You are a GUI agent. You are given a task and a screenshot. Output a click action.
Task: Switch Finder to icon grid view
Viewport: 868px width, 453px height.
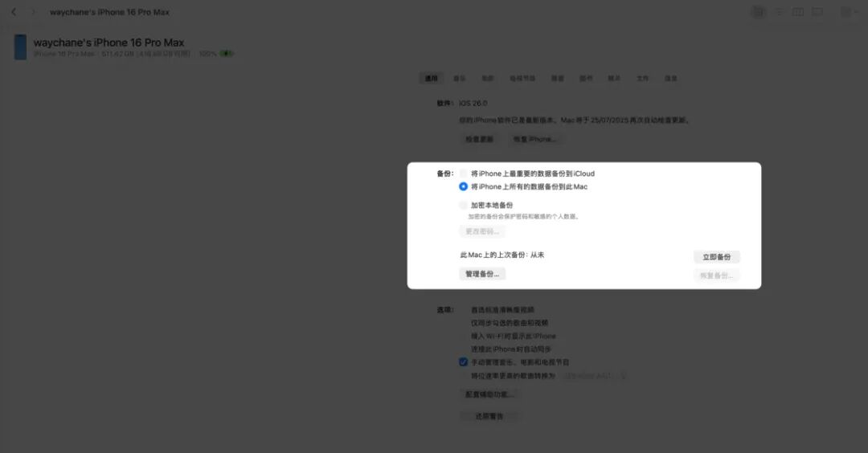[758, 11]
